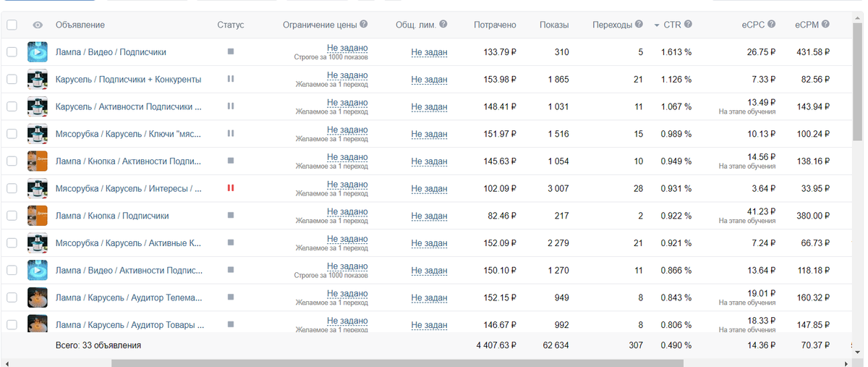Open ad Лампа / Карусель / Аудитор Товары
The height and width of the screenshot is (367, 868).
pos(129,325)
